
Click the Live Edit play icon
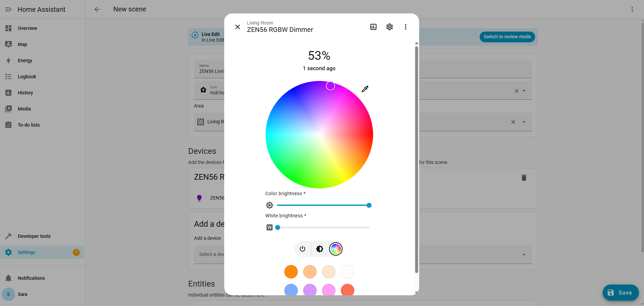point(195,35)
